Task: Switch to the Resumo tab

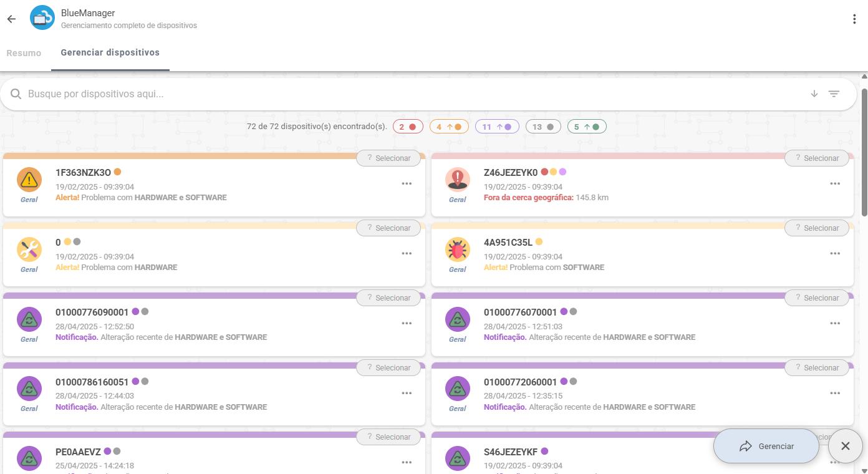Action: coord(24,53)
